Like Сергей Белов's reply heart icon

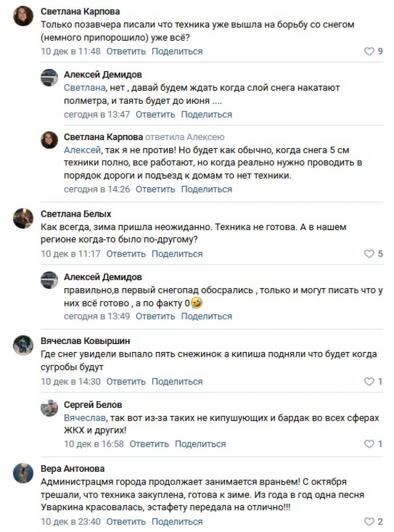[369, 444]
